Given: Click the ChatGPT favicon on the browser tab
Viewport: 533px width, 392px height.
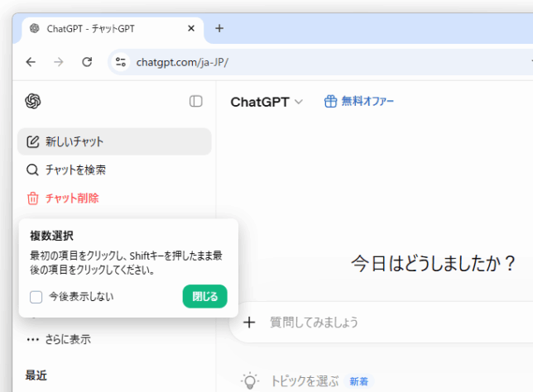Looking at the screenshot, I should tap(34, 28).
